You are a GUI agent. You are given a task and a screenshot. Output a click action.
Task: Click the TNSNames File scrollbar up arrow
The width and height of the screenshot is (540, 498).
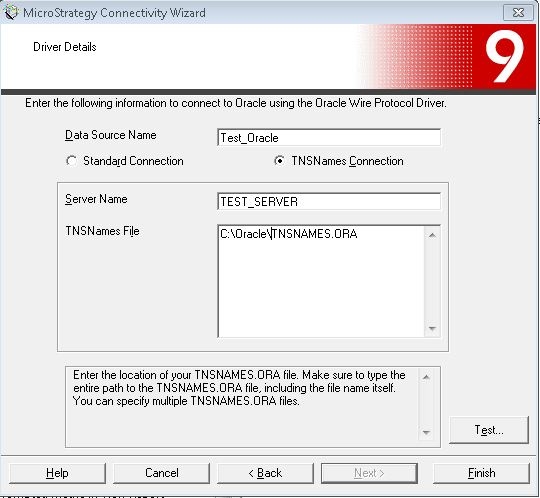click(x=432, y=236)
